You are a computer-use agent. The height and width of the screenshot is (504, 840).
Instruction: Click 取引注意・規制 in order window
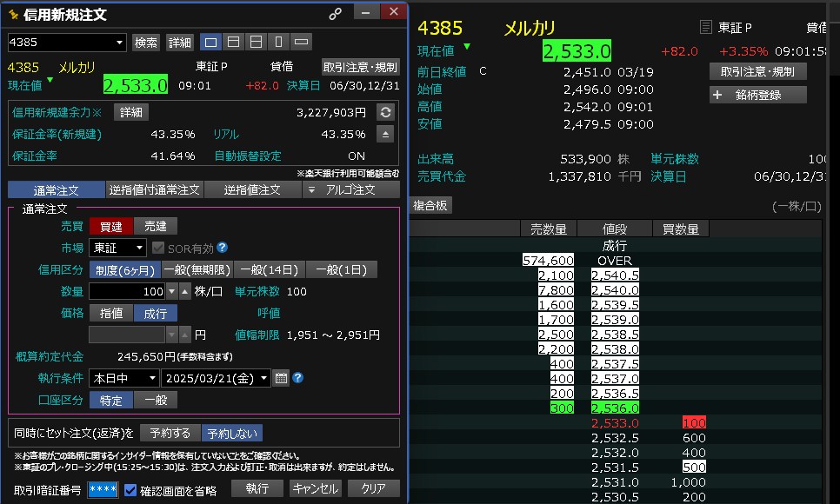pos(361,67)
